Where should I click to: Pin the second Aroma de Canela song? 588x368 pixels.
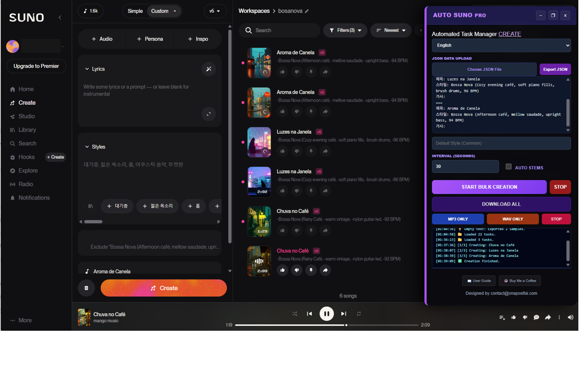pyautogui.click(x=311, y=111)
